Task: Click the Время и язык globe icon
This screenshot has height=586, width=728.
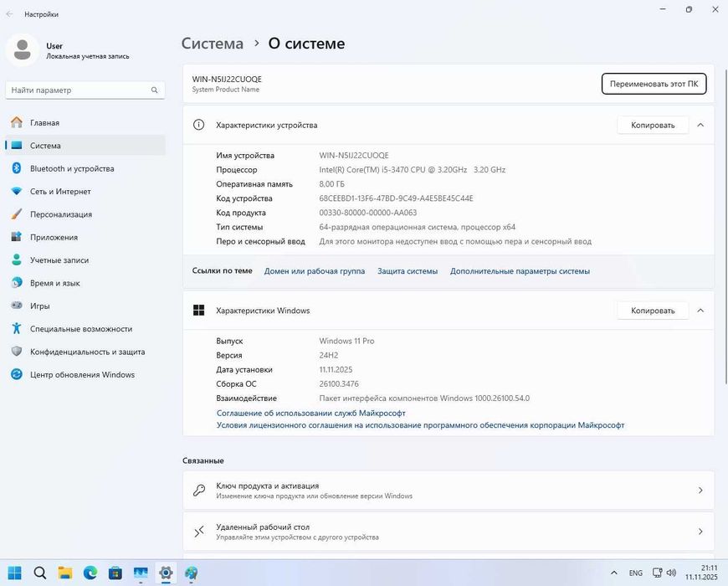Action: [17, 283]
